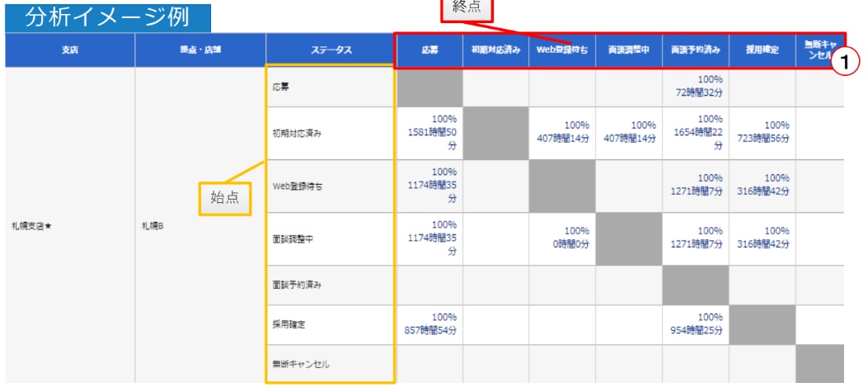Screen dimensions: 868x392
Task: Click the 954時間25分 data cell
Action: click(x=697, y=324)
